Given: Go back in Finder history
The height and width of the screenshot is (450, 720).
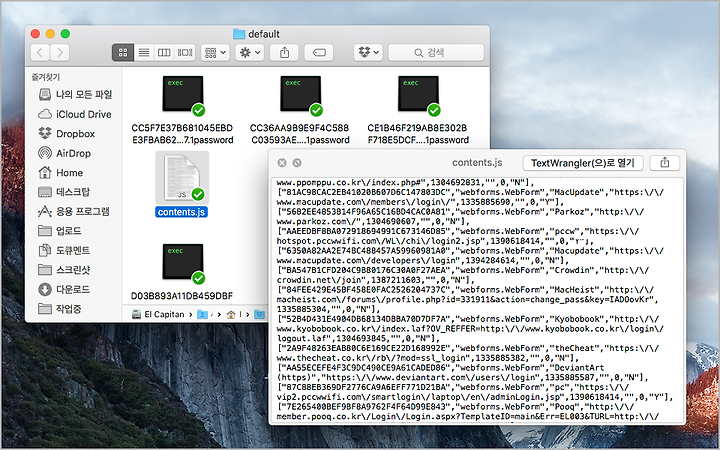Looking at the screenshot, I should (x=40, y=52).
